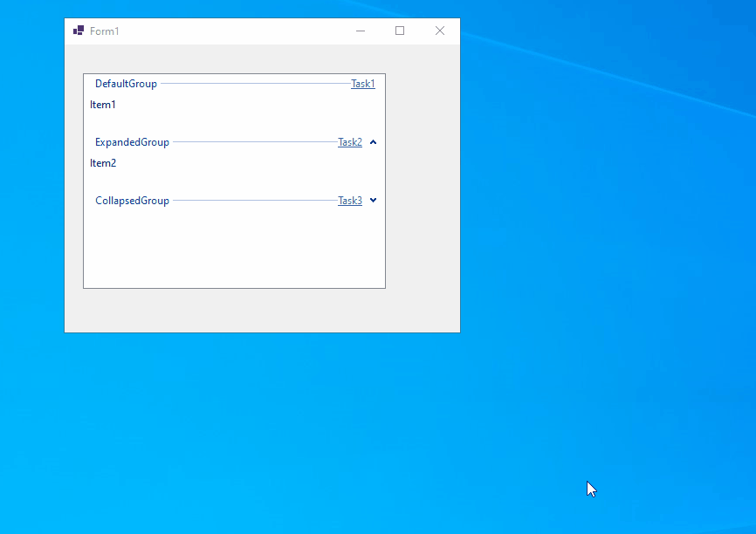Click the separator line next to DefaultGroup
Viewport: 756px width, 534px height.
click(x=253, y=83)
